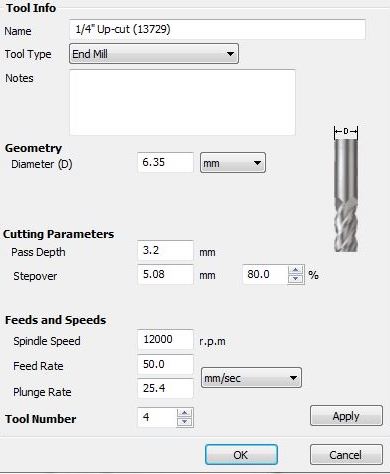Select the Plunge Rate value field
Screen dimensions: 390x474
[x=165, y=388]
